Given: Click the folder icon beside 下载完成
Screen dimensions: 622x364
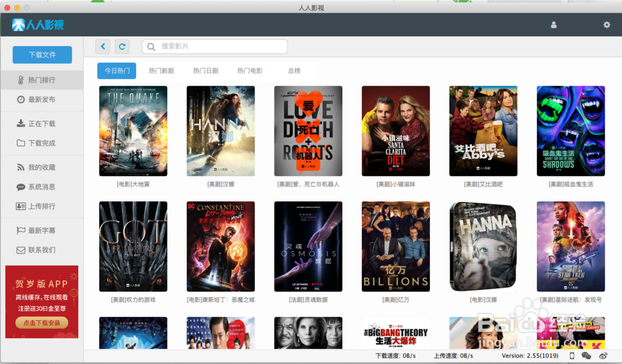Looking at the screenshot, I should [x=21, y=143].
